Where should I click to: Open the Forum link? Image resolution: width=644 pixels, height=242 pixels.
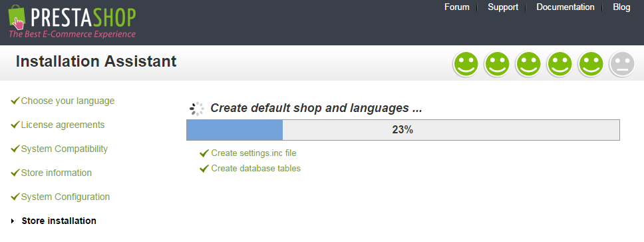[x=456, y=7]
